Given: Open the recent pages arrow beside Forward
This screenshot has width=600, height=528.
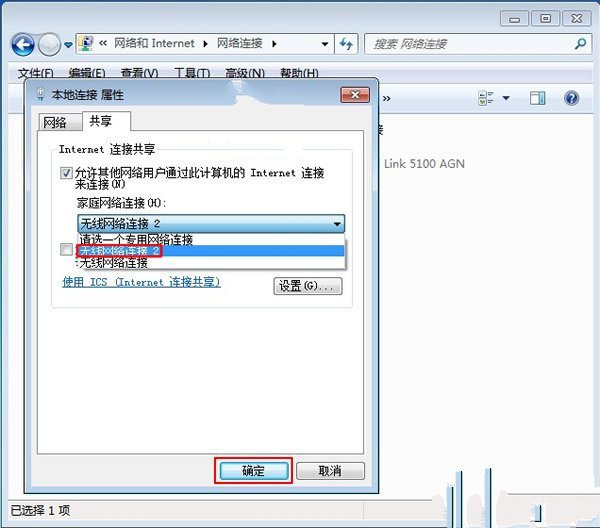Looking at the screenshot, I should [x=68, y=45].
